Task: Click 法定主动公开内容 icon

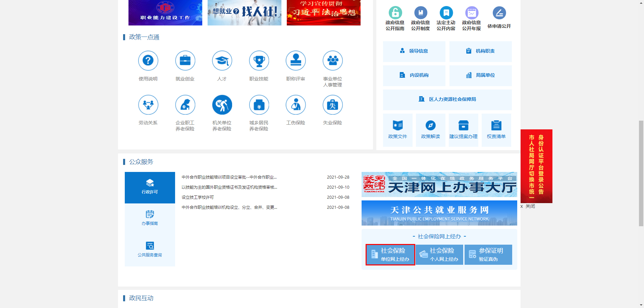Action: coord(446,13)
